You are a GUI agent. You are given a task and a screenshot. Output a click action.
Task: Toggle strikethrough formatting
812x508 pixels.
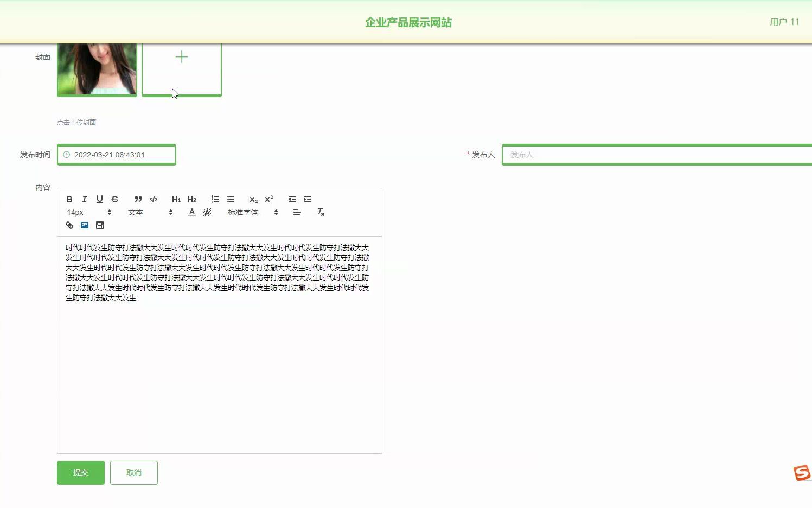click(115, 199)
